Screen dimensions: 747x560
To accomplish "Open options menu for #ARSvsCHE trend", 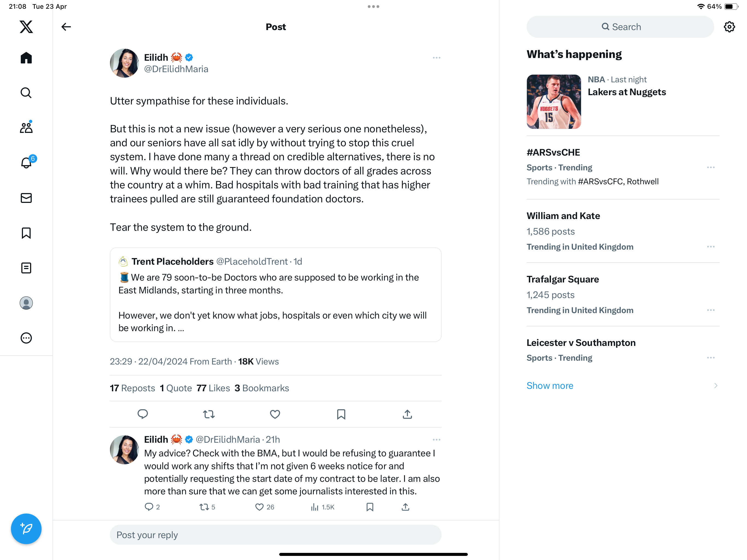I will [x=711, y=168].
